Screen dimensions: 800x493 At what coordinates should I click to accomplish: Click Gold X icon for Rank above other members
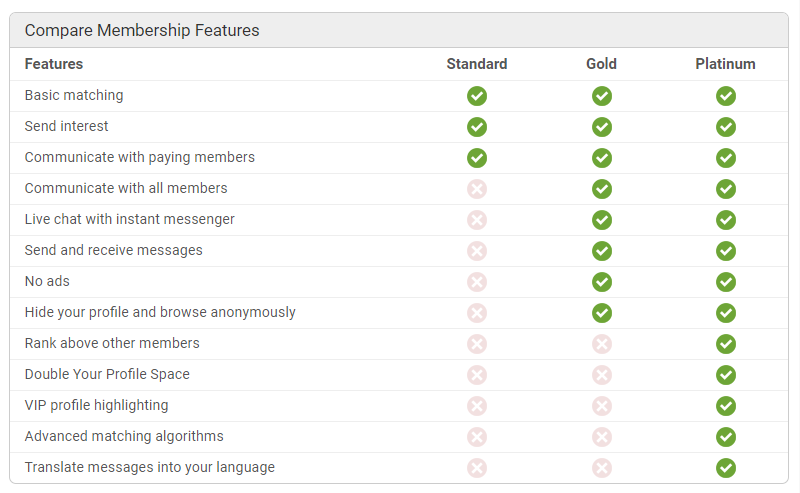click(x=602, y=344)
